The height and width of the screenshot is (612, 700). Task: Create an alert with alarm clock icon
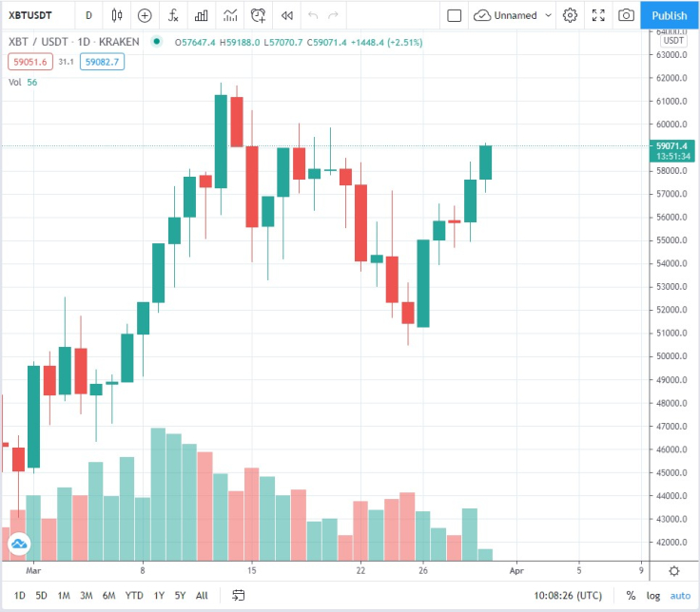coord(259,15)
